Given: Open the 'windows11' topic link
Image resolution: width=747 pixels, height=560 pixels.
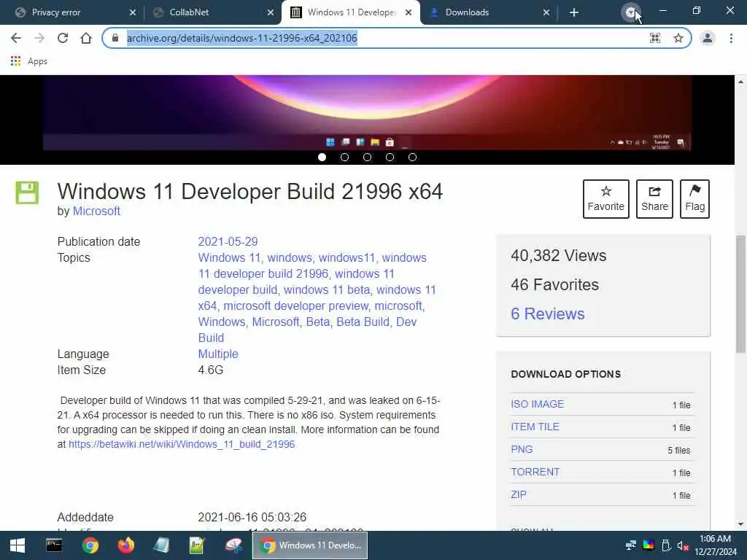Looking at the screenshot, I should coord(347,257).
